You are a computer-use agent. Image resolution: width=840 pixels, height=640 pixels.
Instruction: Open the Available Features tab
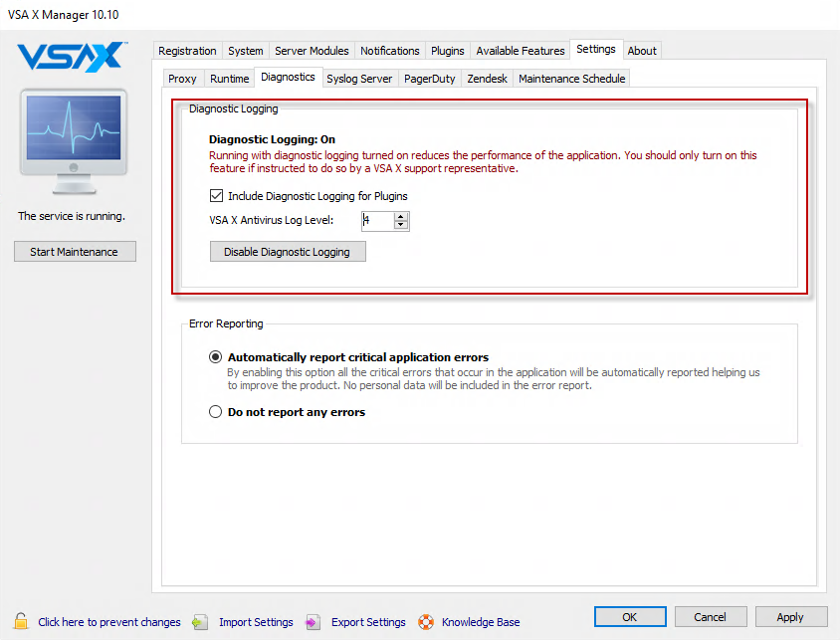click(521, 51)
